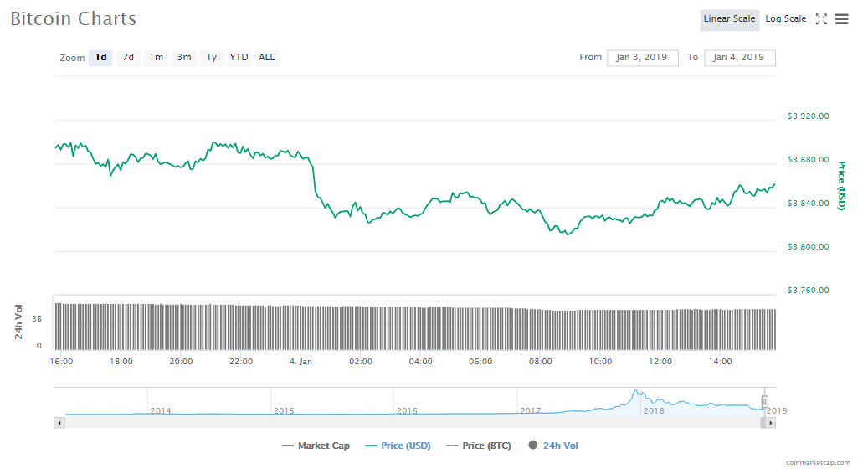Grab the navigator range handle near 2019
The height and width of the screenshot is (474, 868).
pyautogui.click(x=764, y=401)
